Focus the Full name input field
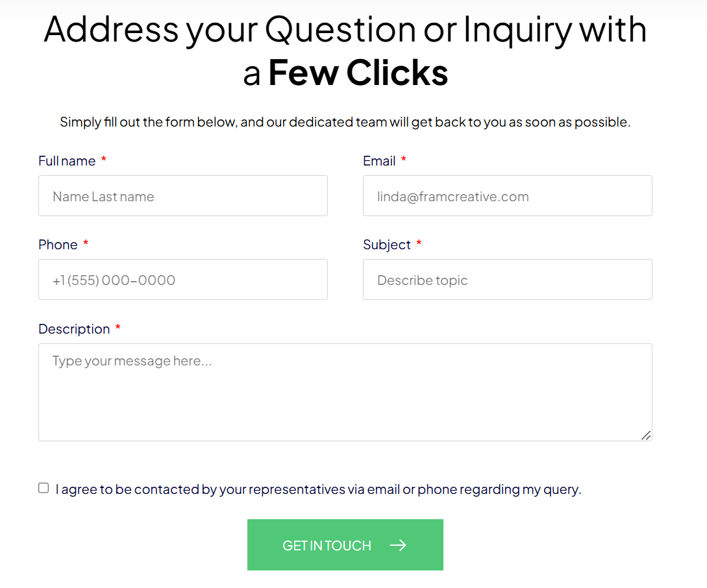 click(183, 196)
